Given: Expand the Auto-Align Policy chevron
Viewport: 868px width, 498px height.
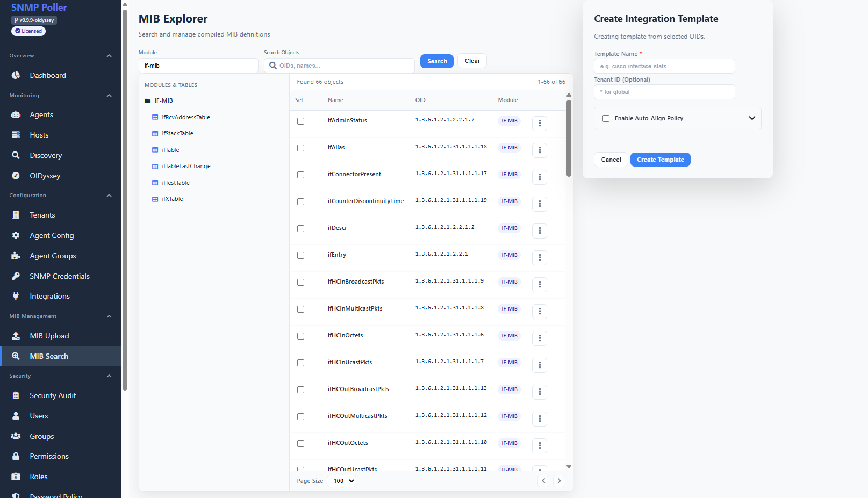Looking at the screenshot, I should click(x=751, y=118).
